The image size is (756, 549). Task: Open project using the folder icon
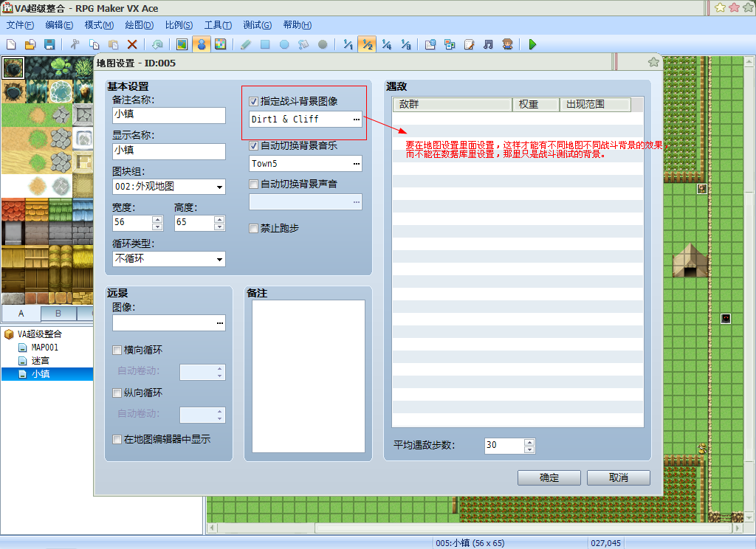(30, 44)
